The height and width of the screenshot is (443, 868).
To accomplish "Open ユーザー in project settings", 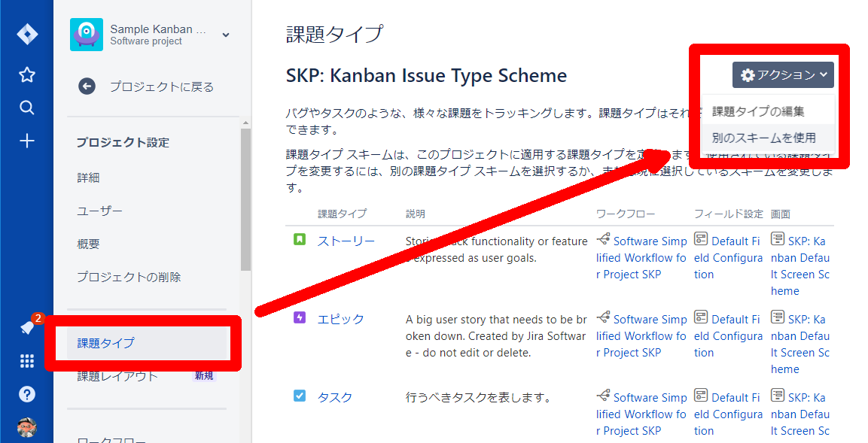I will coord(99,211).
